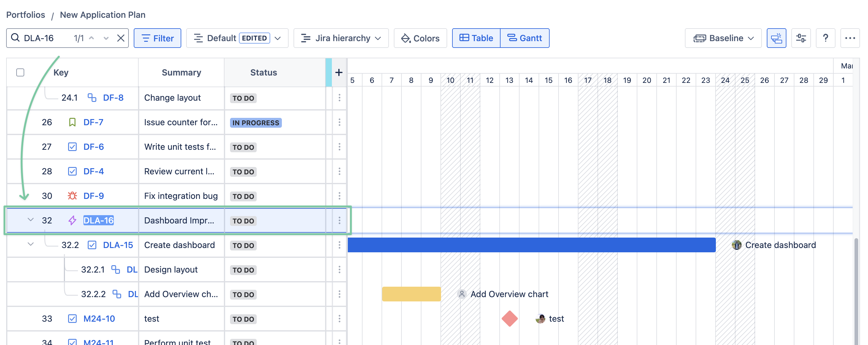Open the more options ellipsis menu
This screenshot has height=345, width=868.
coord(850,38)
